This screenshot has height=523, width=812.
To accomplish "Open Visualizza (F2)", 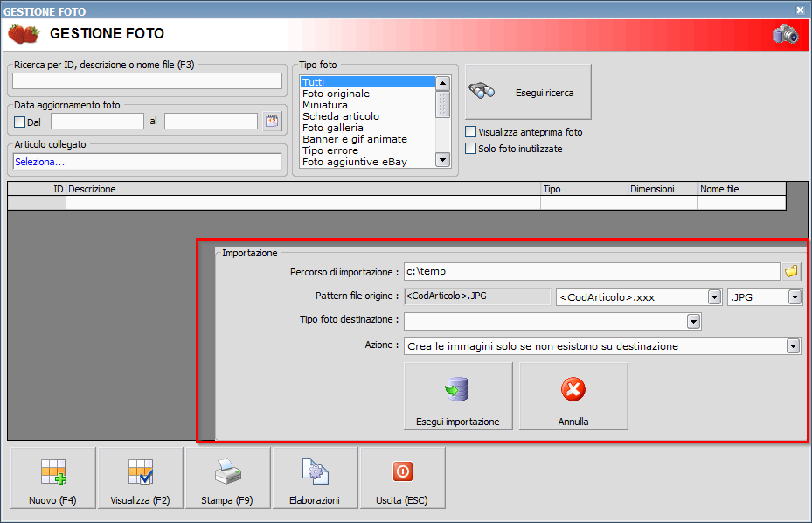I will (x=141, y=478).
